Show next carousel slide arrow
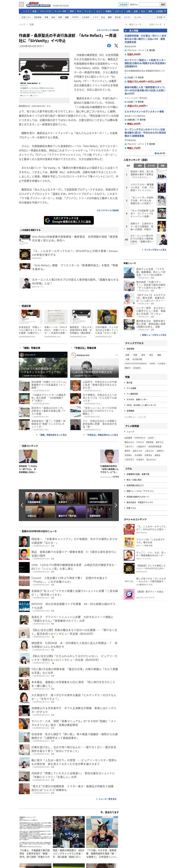 [x=116, y=505]
